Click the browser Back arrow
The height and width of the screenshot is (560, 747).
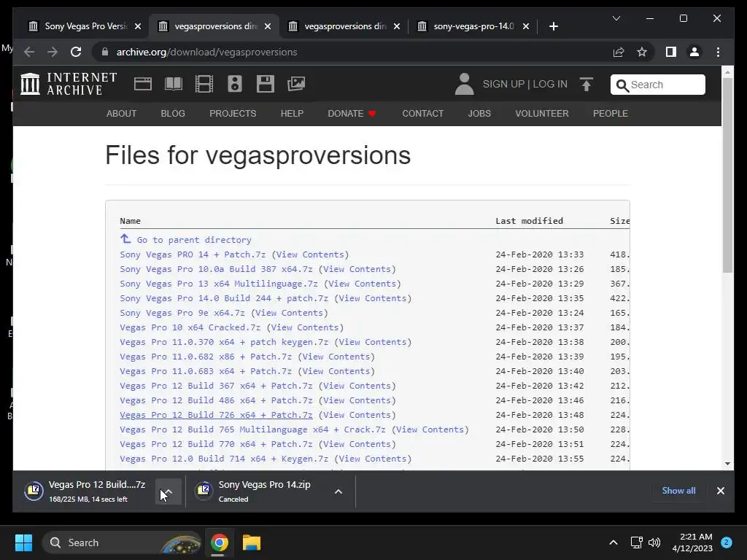pyautogui.click(x=29, y=52)
